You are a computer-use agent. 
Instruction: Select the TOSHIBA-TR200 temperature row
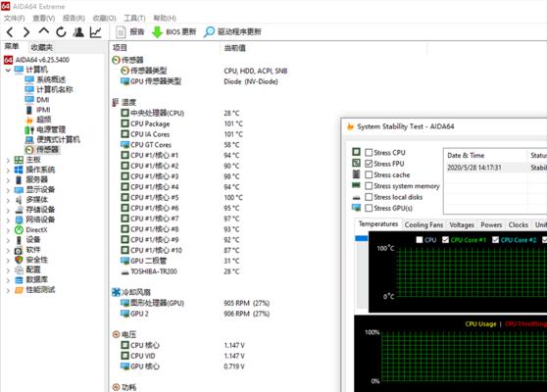pyautogui.click(x=180, y=271)
